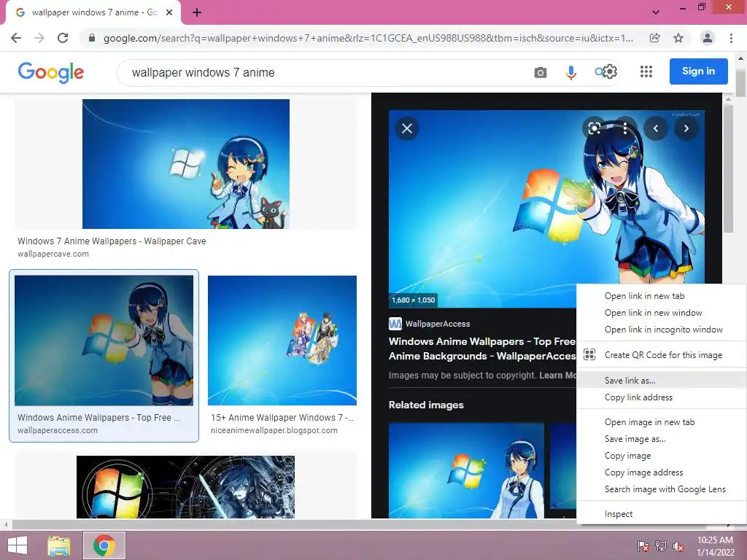The image size is (747, 560).
Task: Click the Learn More copyright link
Action: click(x=557, y=376)
